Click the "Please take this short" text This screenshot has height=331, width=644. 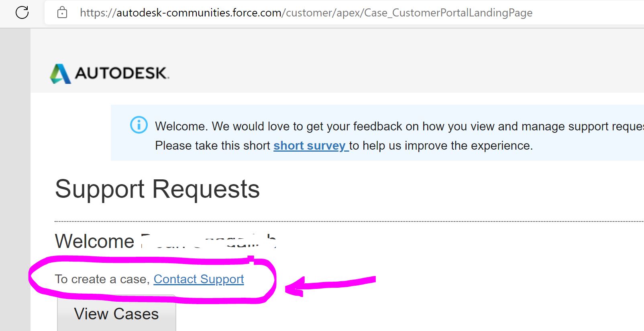click(212, 146)
